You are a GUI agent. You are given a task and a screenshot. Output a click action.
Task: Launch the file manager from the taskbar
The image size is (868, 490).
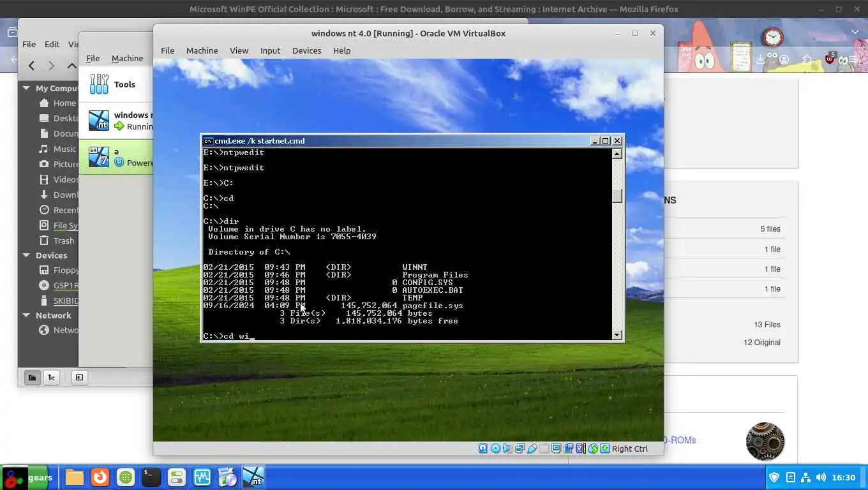(x=74, y=477)
